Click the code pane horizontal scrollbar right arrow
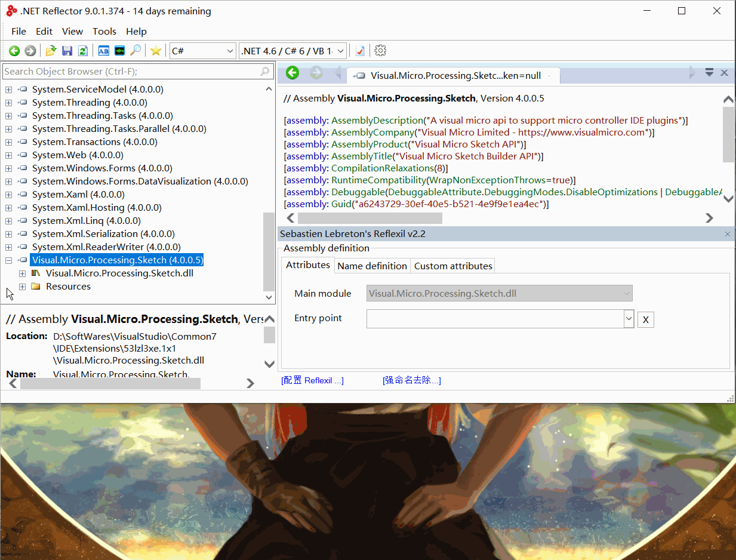Image resolution: width=736 pixels, height=560 pixels. (x=709, y=218)
